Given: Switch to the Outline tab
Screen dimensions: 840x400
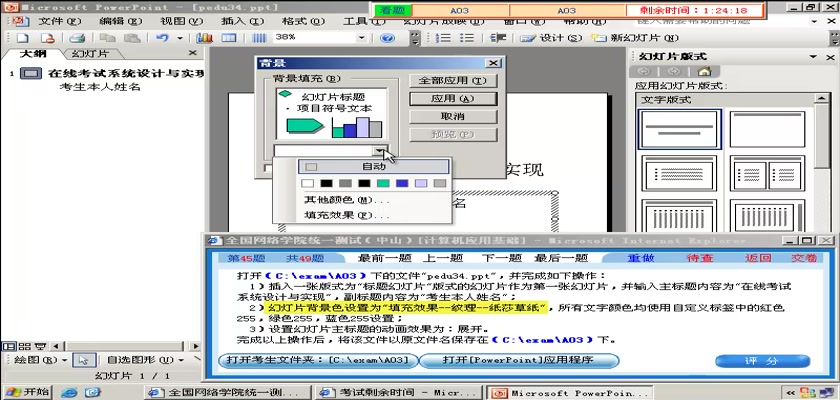Looking at the screenshot, I should point(31,54).
